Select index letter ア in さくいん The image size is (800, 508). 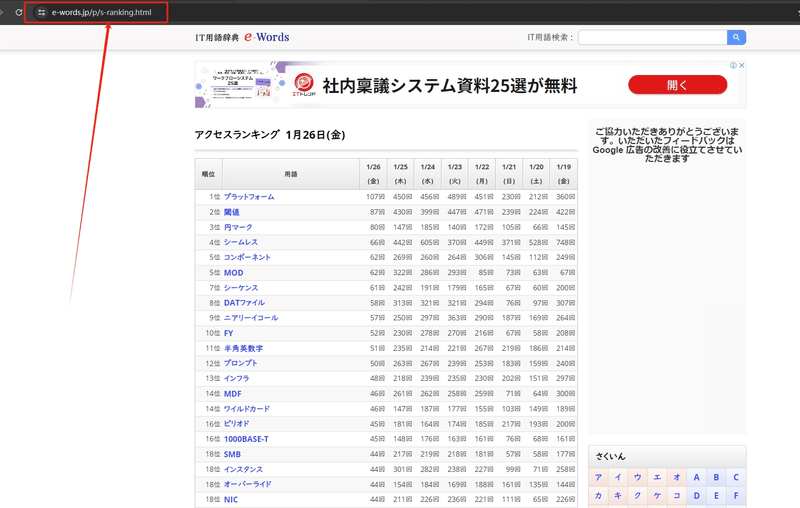click(598, 477)
